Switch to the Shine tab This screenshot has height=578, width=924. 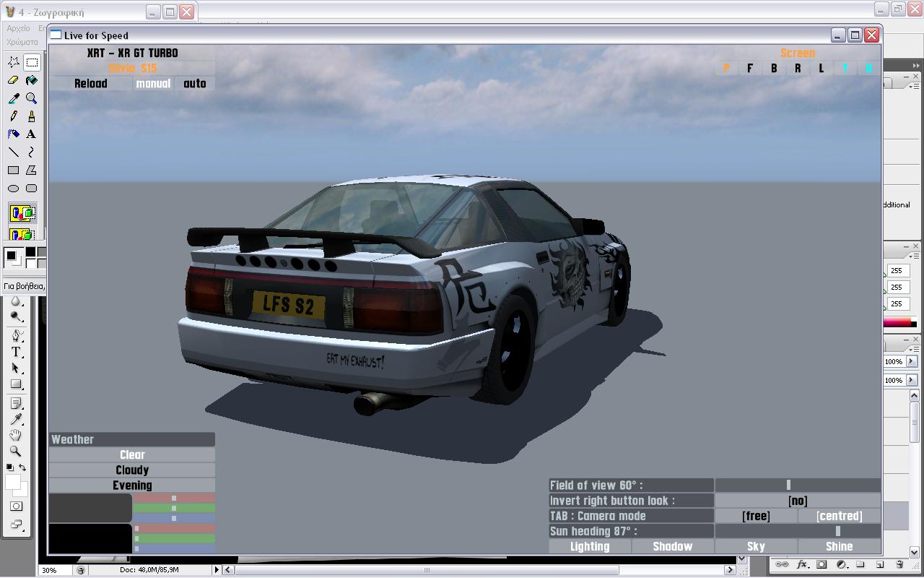click(x=840, y=546)
